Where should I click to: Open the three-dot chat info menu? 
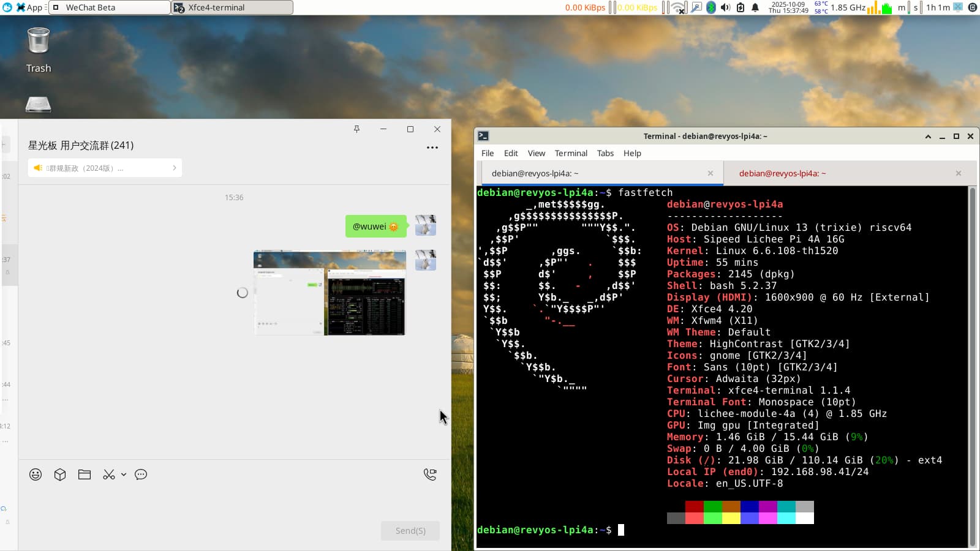click(432, 148)
